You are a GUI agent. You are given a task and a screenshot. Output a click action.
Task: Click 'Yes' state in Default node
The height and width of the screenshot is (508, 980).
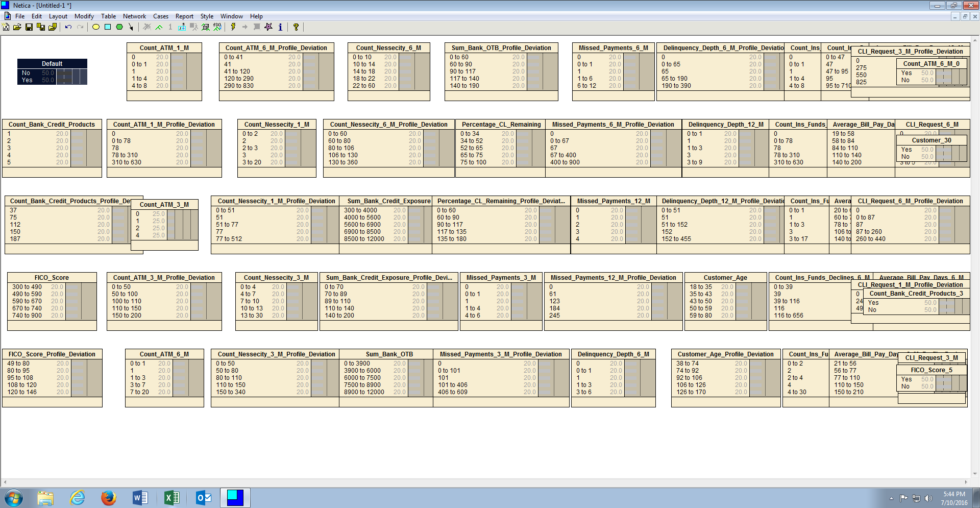(x=27, y=80)
